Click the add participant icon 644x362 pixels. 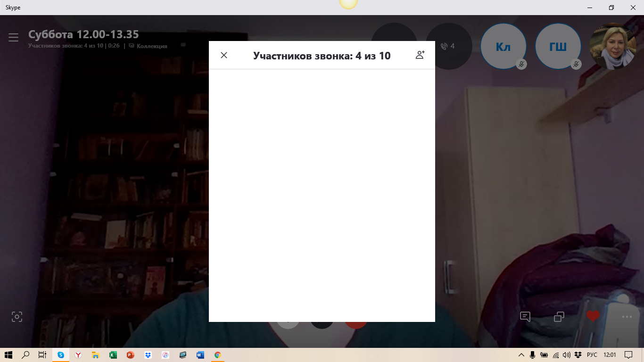420,55
